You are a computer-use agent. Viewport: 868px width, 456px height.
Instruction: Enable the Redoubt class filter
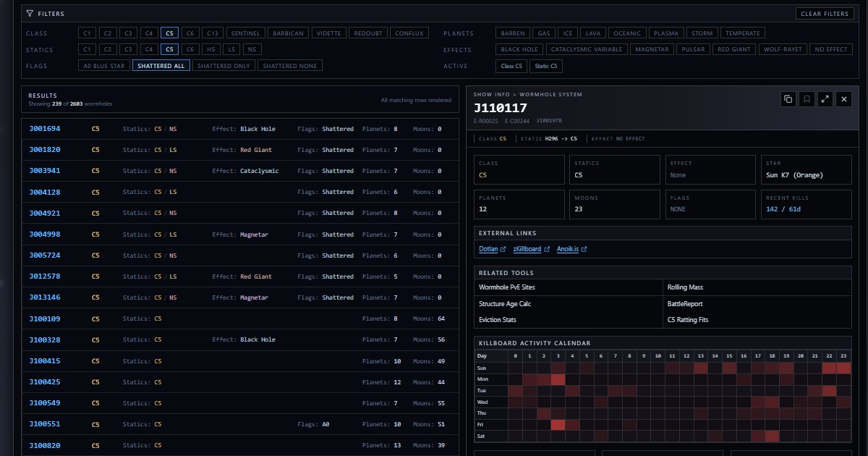pyautogui.click(x=368, y=33)
